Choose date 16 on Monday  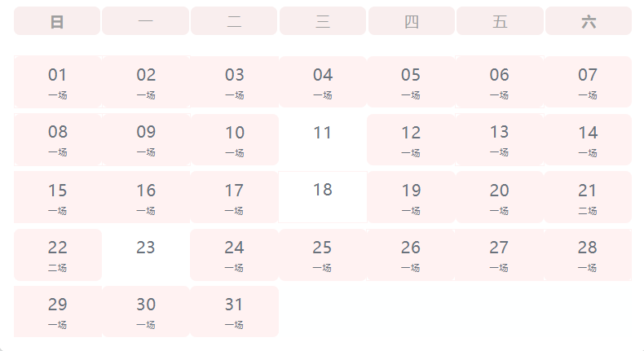pyautogui.click(x=146, y=197)
